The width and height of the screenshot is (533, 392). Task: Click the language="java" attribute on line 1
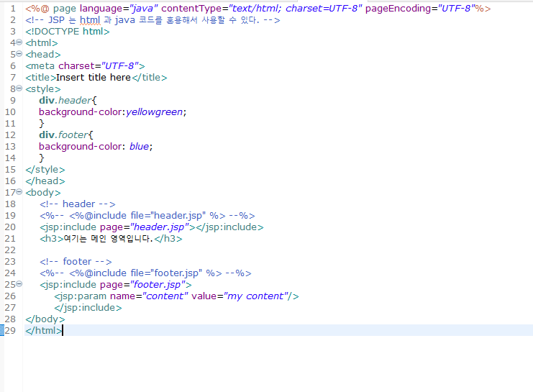[x=119, y=9]
